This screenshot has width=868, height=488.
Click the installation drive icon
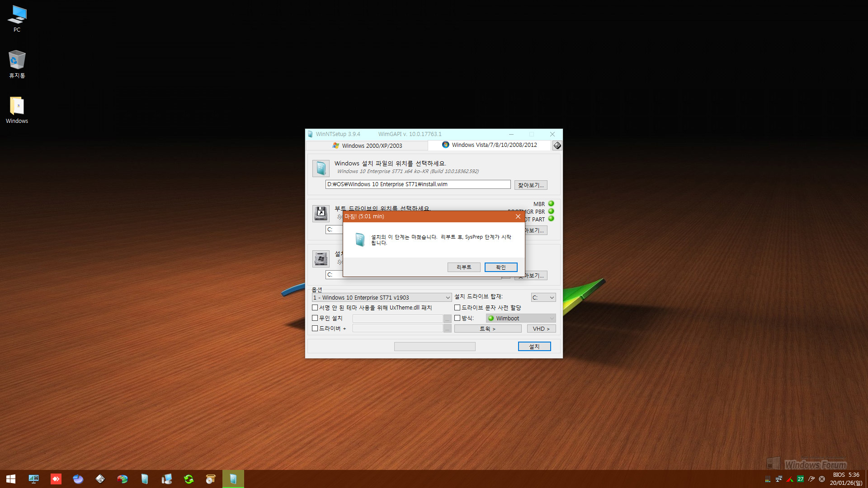click(x=321, y=258)
